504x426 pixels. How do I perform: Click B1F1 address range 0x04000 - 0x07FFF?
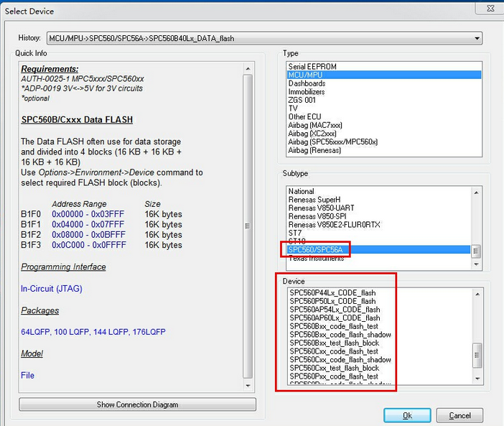pyautogui.click(x=88, y=224)
